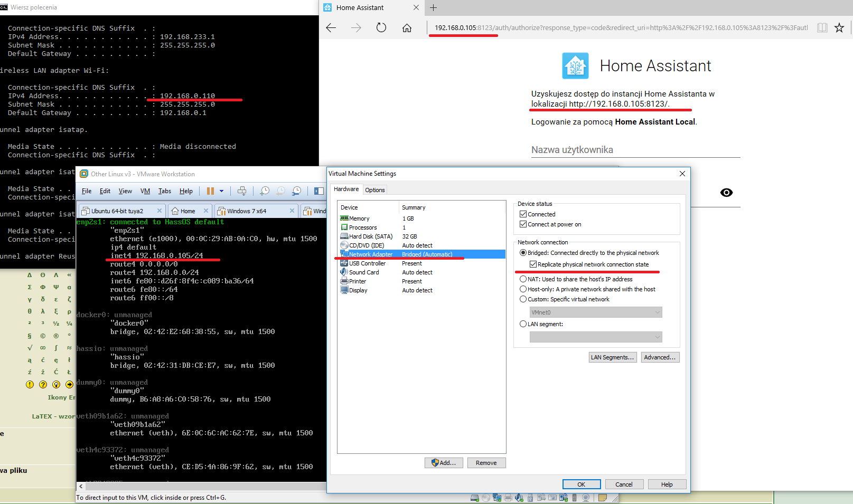Click the yellow exclamation mark icon
The image size is (853, 504).
tap(30, 384)
